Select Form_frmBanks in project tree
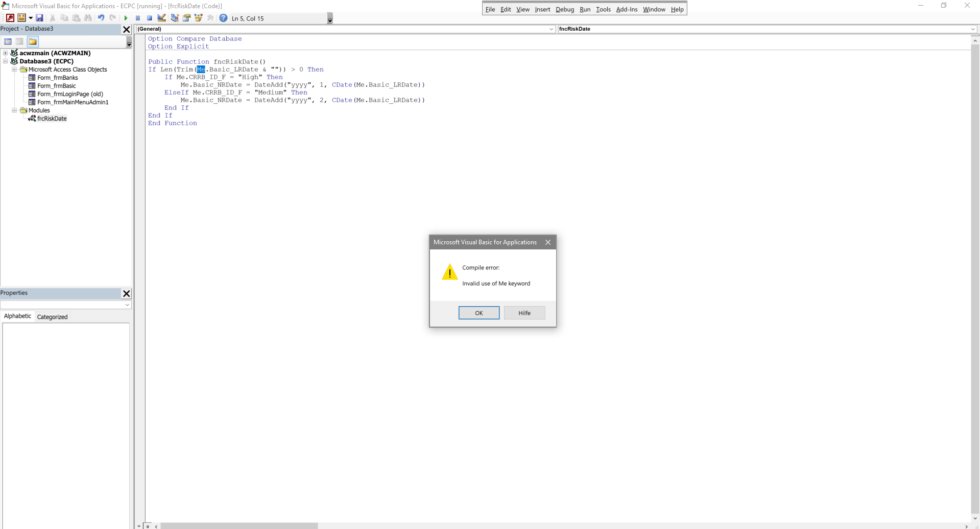 tap(58, 78)
